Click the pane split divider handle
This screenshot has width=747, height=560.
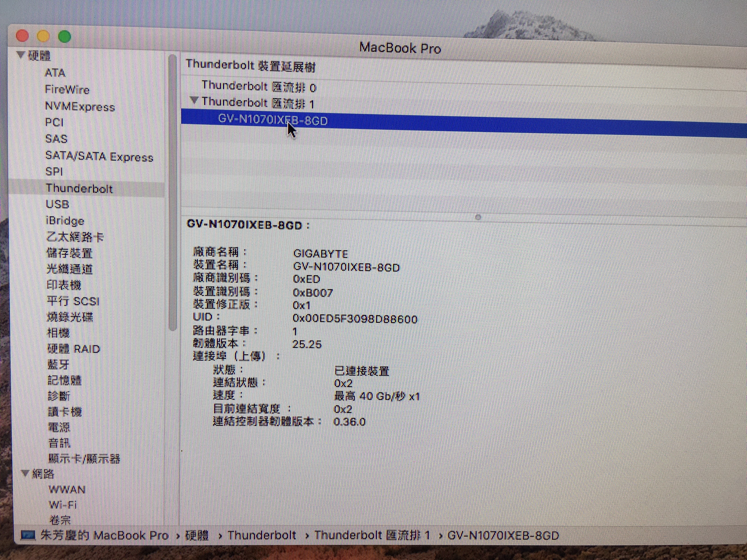(478, 217)
